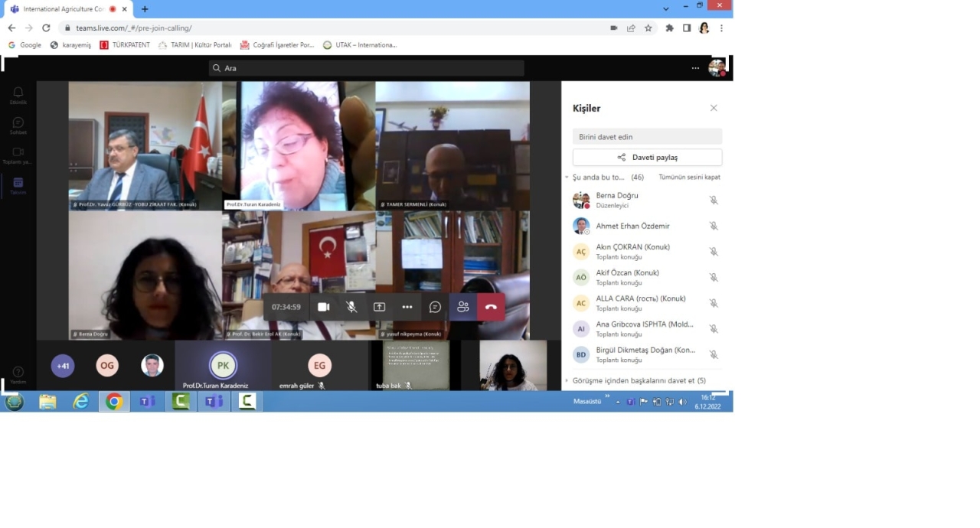Open the meeting chat bubble icon

coord(435,307)
